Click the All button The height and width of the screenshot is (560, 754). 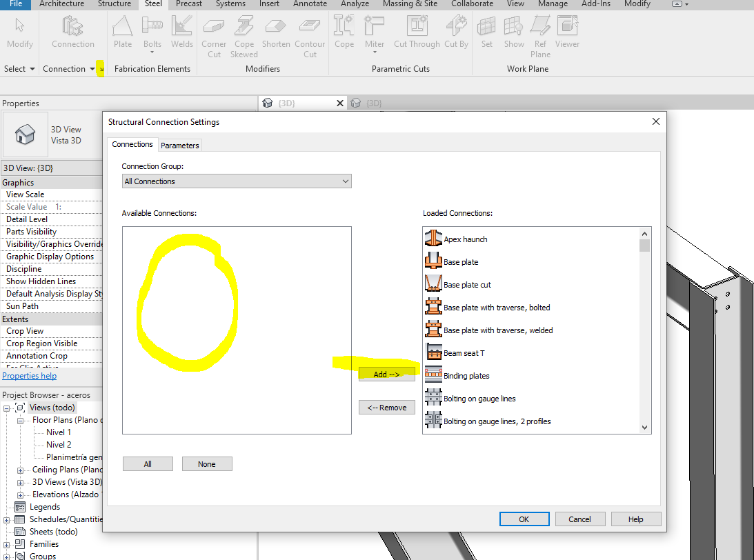(148, 464)
